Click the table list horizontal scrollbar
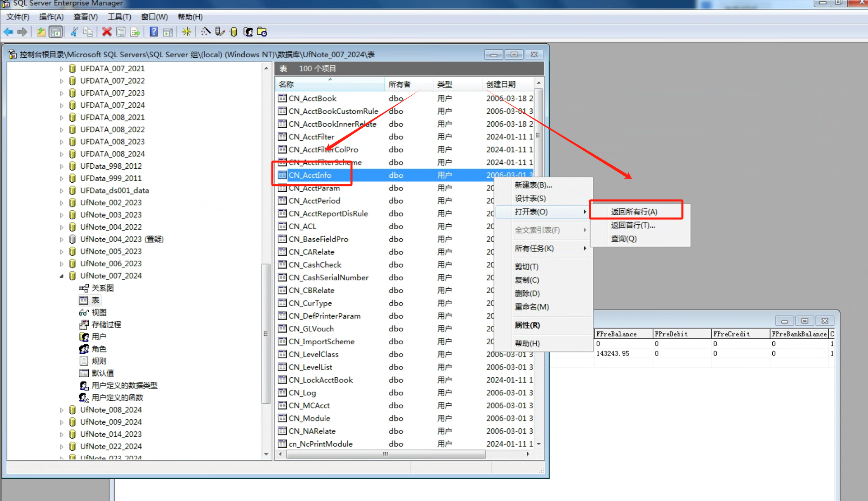 385,454
